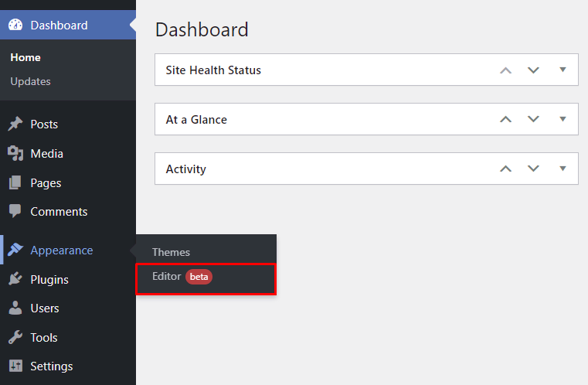Click the Media library icon
This screenshot has height=385, width=588.
pos(15,154)
